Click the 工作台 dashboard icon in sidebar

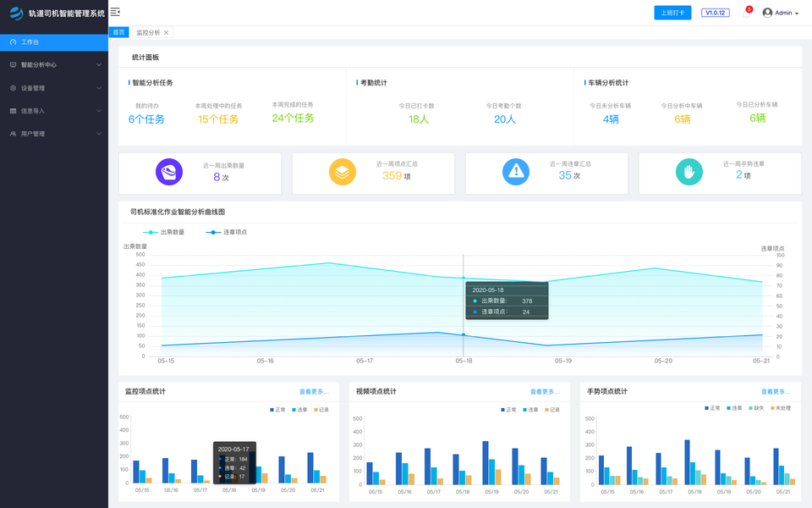pos(13,42)
